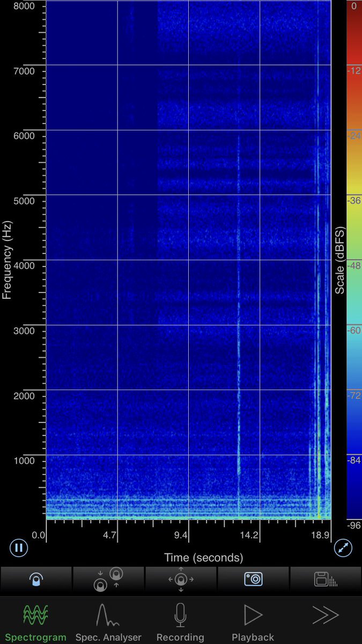Tap the 4.7 time tick label
The image size is (362, 644).
pos(110,535)
